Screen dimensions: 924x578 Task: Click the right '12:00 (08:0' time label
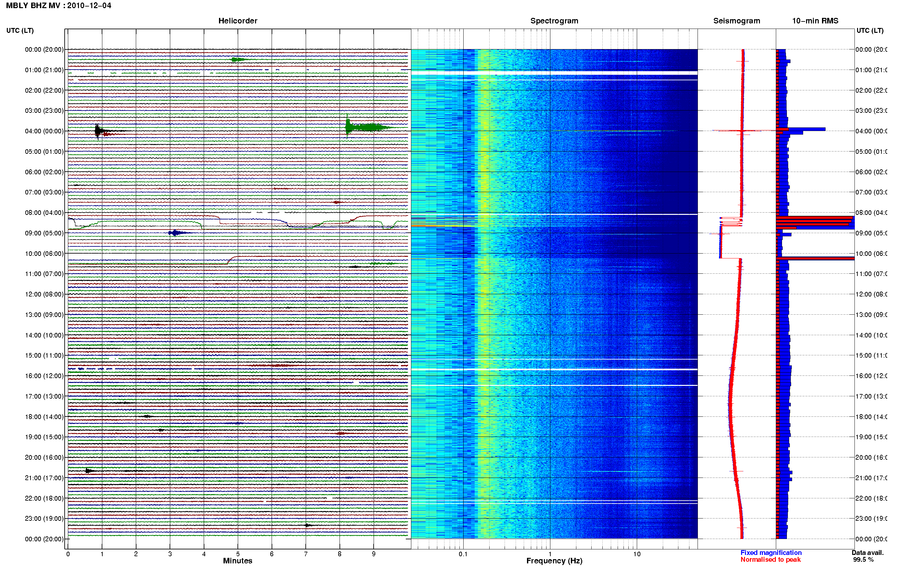(871, 294)
